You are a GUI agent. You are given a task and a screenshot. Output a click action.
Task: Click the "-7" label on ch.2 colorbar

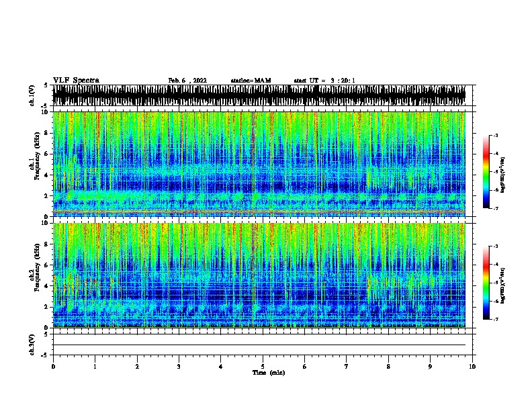click(x=495, y=319)
